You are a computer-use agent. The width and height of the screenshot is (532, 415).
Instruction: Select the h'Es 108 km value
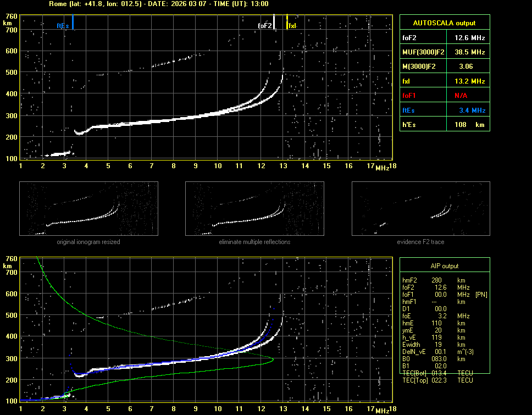(469, 125)
